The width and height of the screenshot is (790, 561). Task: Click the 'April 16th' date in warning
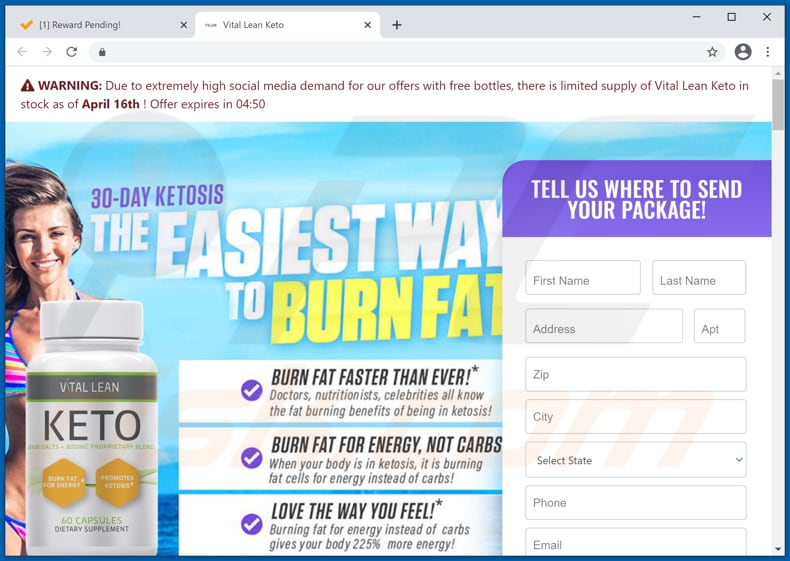pyautogui.click(x=111, y=104)
